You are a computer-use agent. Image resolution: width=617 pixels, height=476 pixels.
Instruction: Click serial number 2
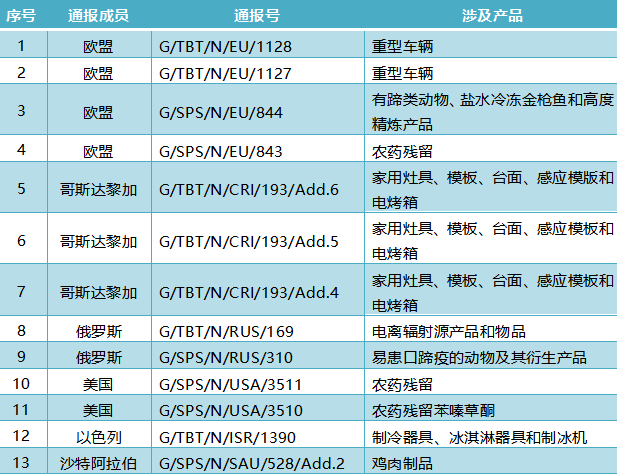pos(21,73)
